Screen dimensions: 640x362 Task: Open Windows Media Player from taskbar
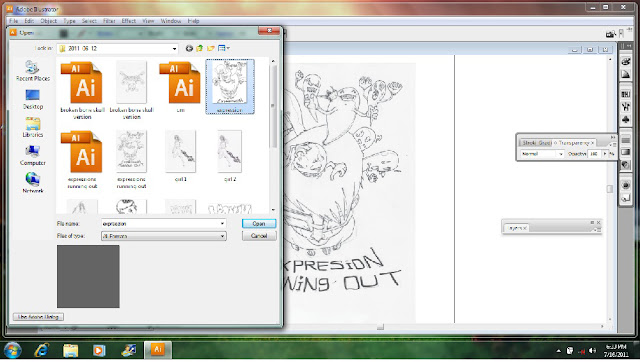[99, 350]
